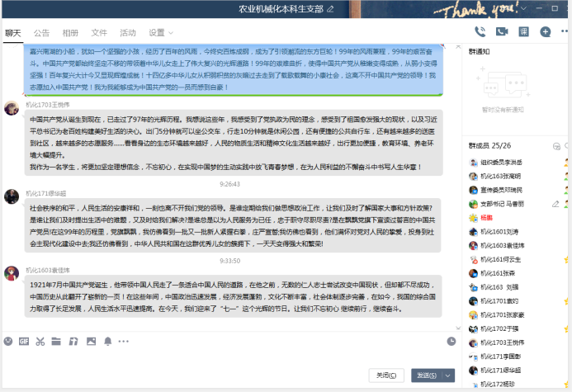Click the folder icon to send a file
This screenshot has height=392, width=572.
[x=55, y=341]
